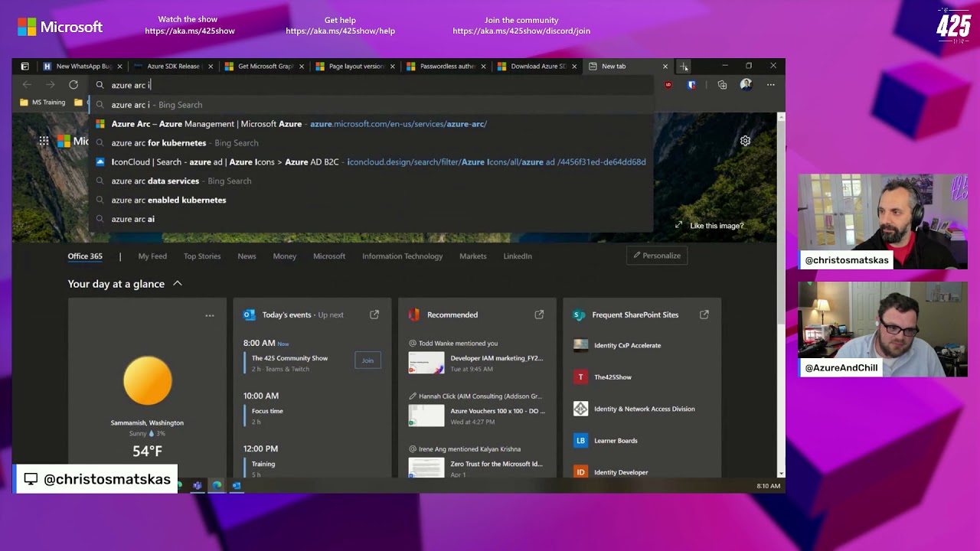The height and width of the screenshot is (551, 980).
Task: Click the page vertical scrollbar
Action: tap(781, 295)
